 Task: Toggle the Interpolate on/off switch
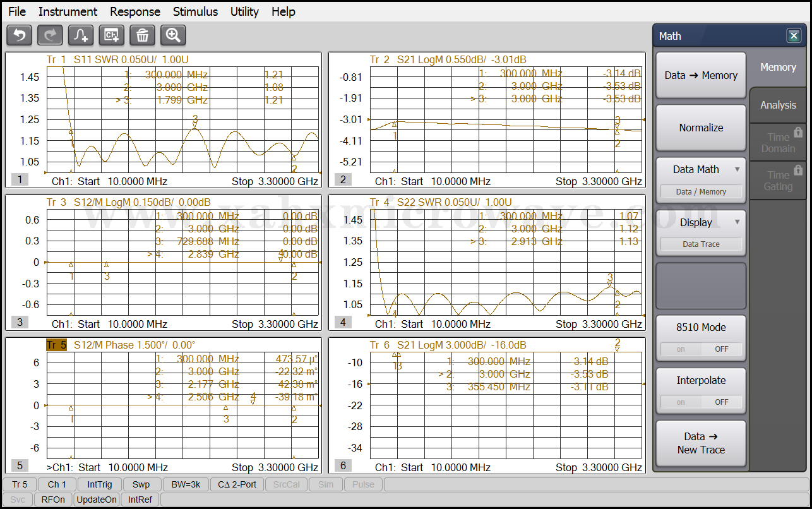tap(701, 402)
